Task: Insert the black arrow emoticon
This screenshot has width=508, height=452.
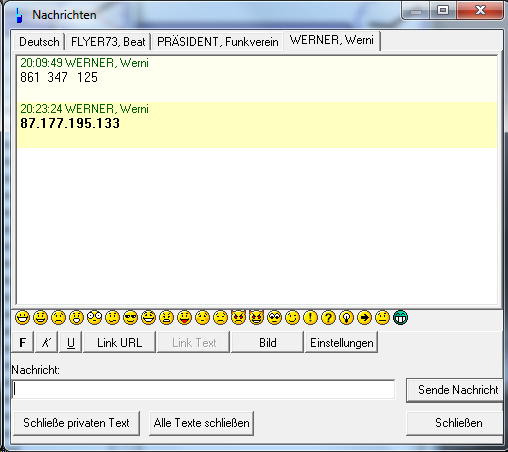Action: pos(364,318)
